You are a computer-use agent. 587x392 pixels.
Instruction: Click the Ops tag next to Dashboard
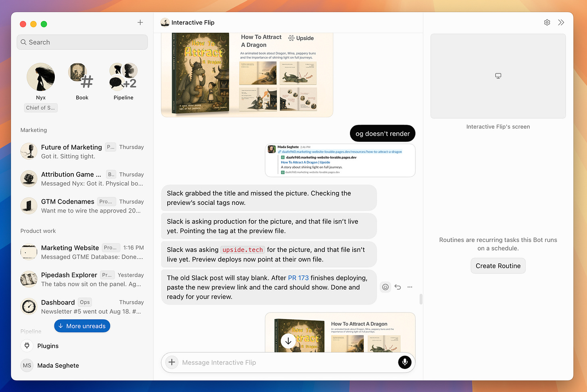tap(85, 302)
